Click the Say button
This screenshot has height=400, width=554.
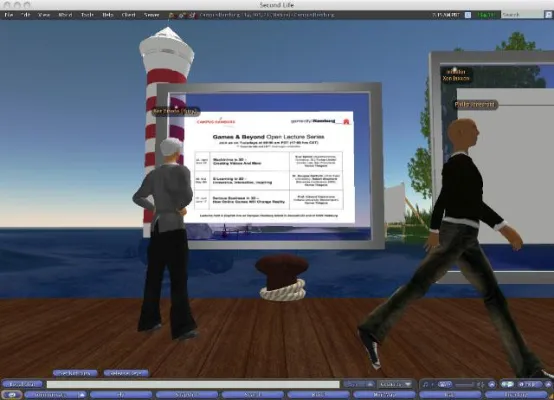tap(354, 384)
